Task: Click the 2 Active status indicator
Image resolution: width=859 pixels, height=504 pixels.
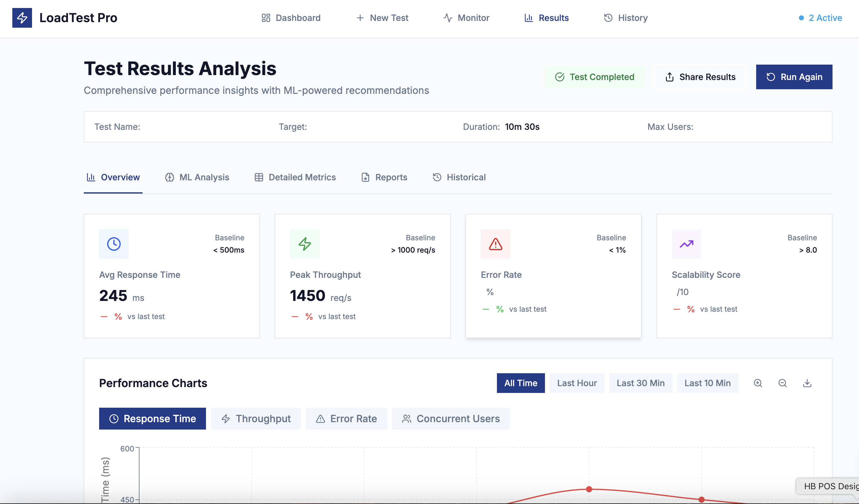Action: 820,18
